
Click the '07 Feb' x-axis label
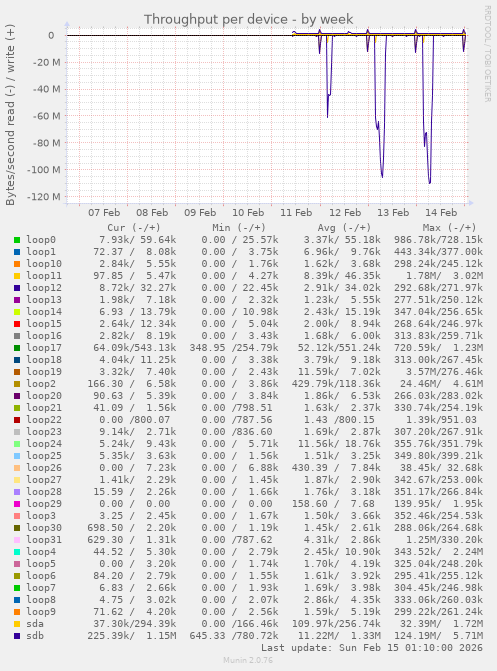(x=104, y=213)
